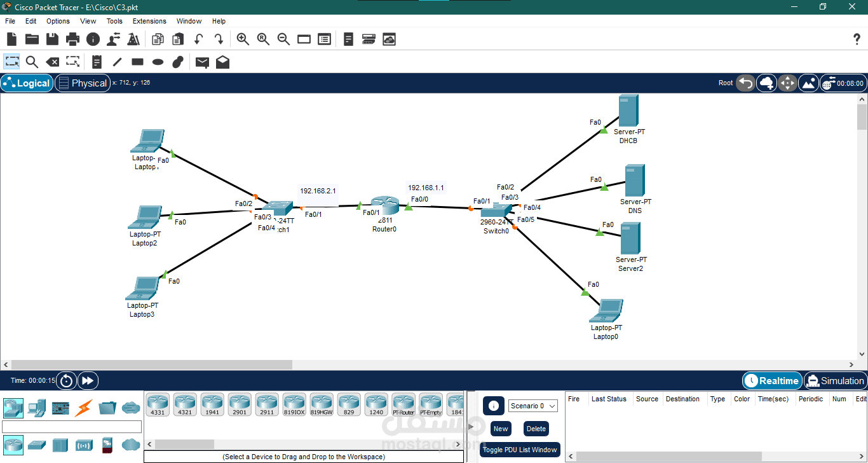868x463 pixels.
Task: Select the DHCB server in the workspace
Action: point(628,111)
